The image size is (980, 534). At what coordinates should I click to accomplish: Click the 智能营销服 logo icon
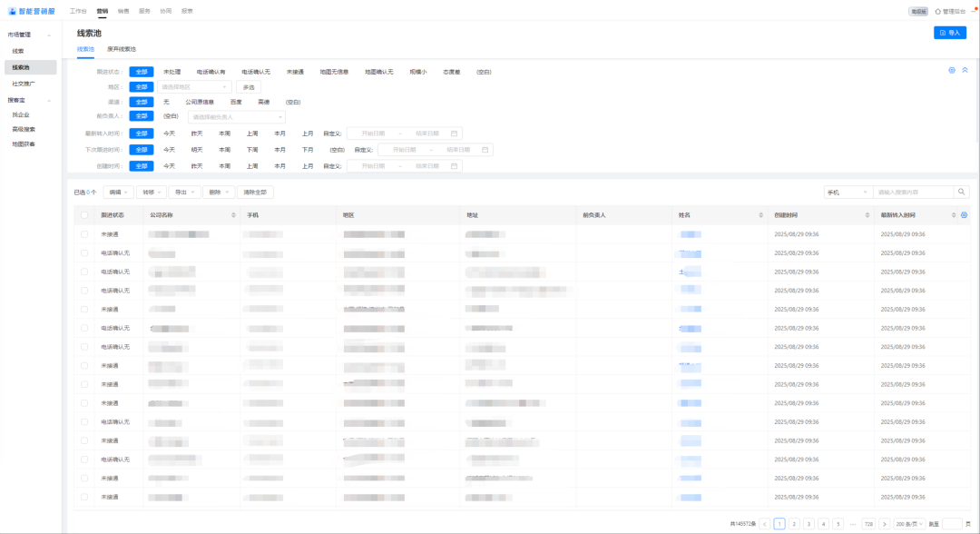pos(12,11)
